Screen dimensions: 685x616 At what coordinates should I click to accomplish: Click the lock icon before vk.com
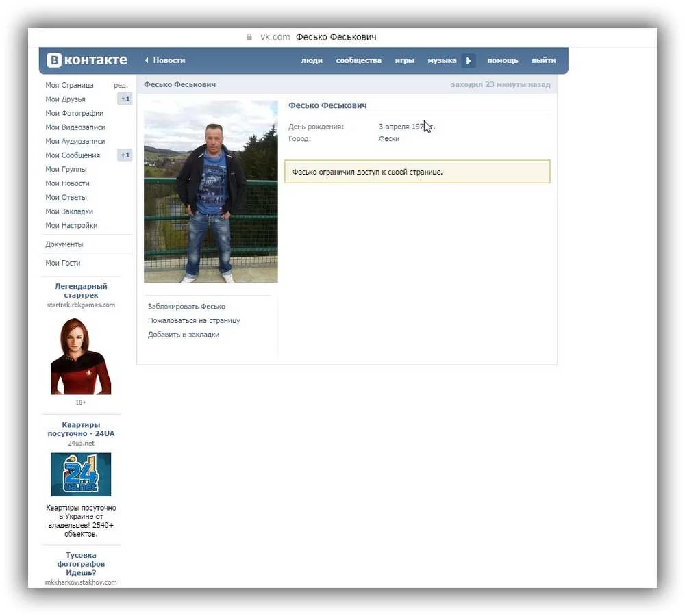tap(249, 37)
